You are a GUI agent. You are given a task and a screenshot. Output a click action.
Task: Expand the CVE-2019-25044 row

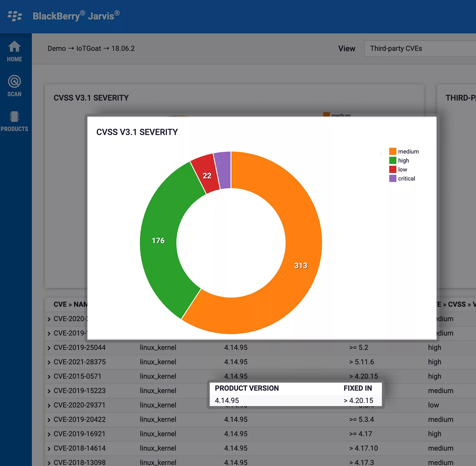pos(49,348)
